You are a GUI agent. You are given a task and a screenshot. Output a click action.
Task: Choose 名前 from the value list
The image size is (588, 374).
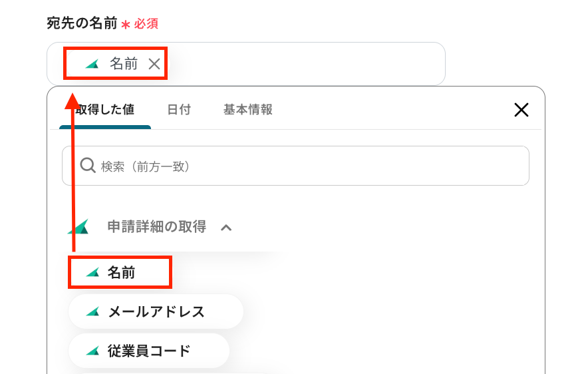pos(120,272)
